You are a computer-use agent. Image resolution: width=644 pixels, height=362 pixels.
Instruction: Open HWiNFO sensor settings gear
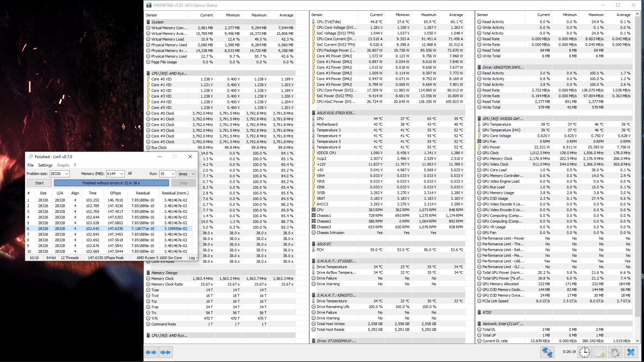615,352
